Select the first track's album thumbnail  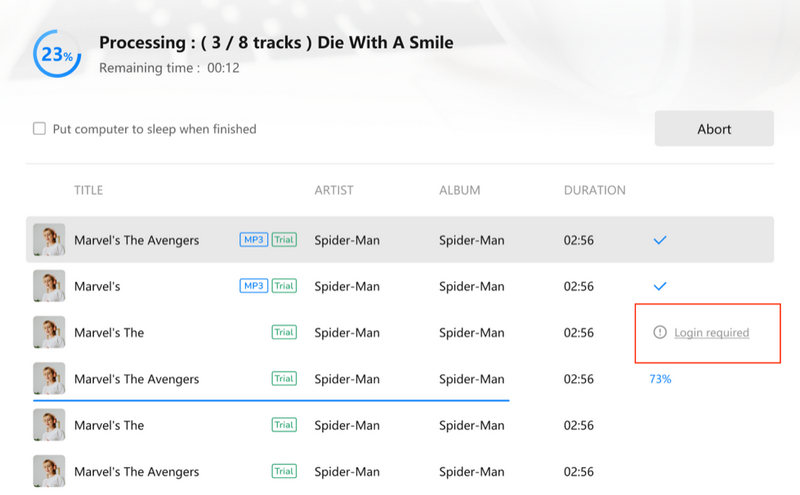pos(49,240)
